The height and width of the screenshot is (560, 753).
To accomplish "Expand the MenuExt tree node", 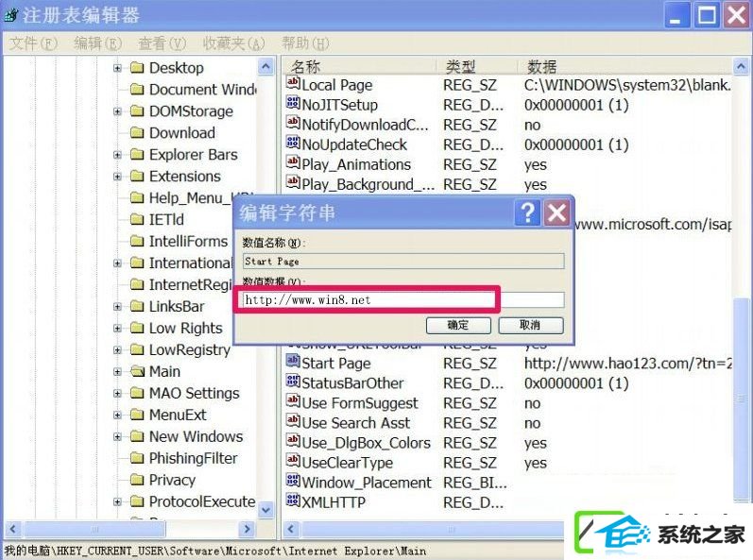I will (117, 416).
